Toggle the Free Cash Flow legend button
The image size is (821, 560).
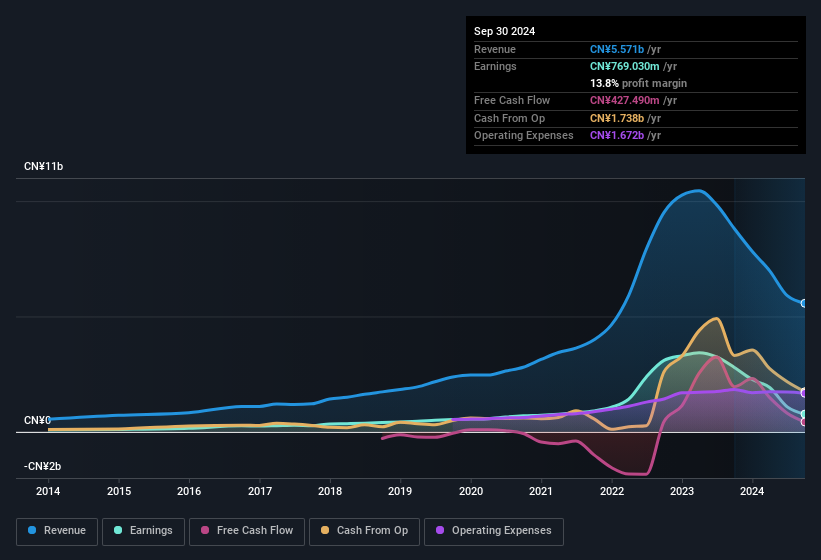[x=247, y=531]
